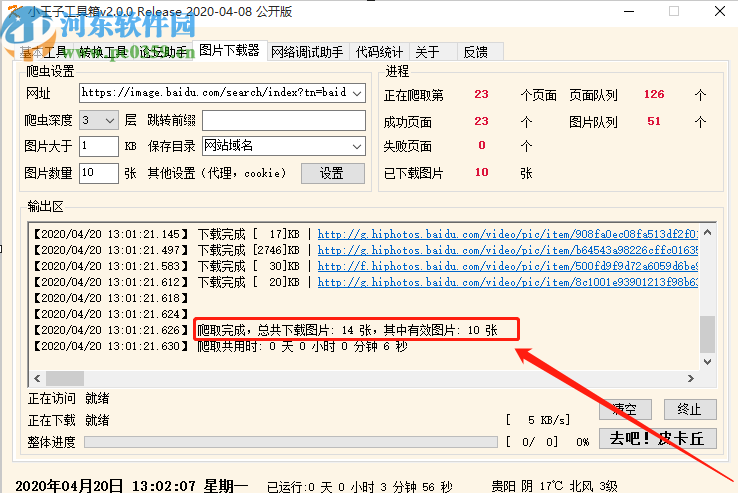The width and height of the screenshot is (738, 493).
Task: Click the 整体进度 progress bar
Action: coord(291,442)
